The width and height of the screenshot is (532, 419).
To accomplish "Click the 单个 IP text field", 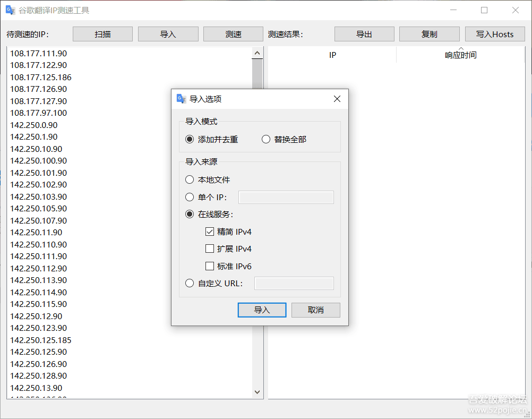I will tap(286, 198).
